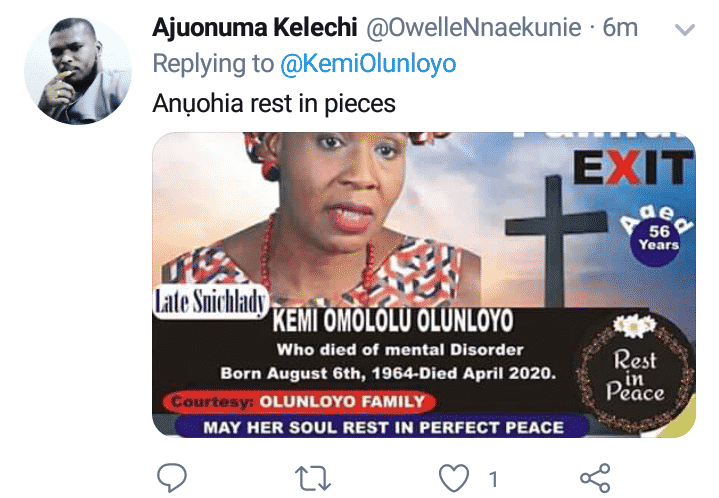Image resolution: width=719 pixels, height=498 pixels.
Task: Click the Rest in Peace wreath badge
Action: 636,374
